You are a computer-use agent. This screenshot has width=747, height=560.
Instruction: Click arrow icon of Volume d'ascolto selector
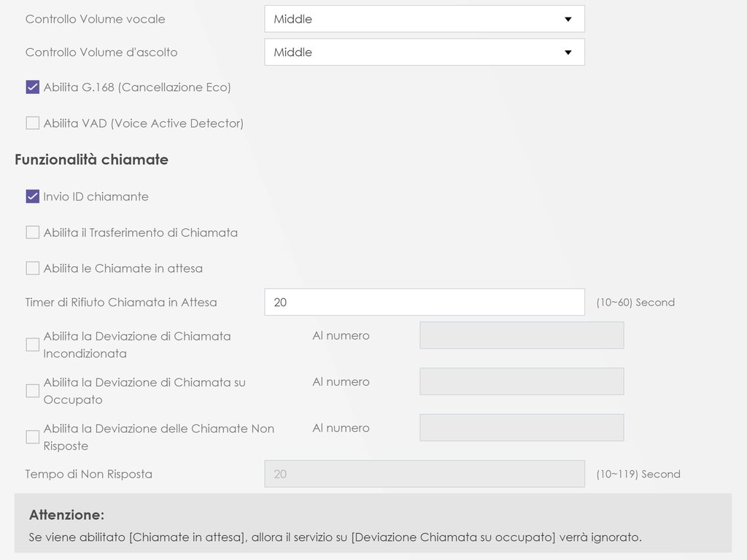[x=568, y=52]
